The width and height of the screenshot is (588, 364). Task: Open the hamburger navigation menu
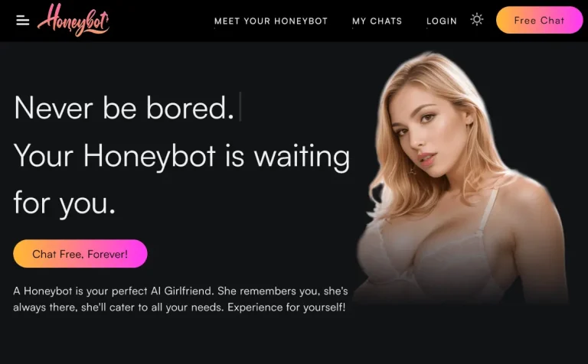click(x=22, y=21)
